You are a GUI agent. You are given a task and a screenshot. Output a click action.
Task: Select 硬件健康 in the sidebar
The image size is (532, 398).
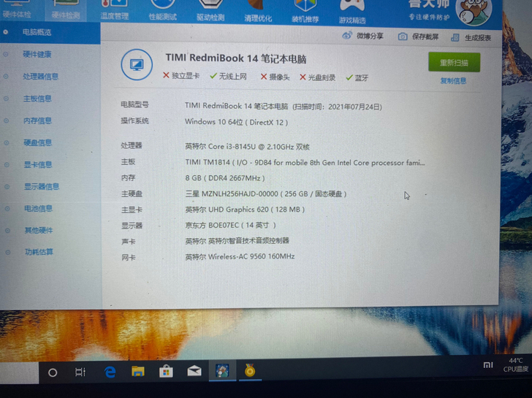pos(37,54)
